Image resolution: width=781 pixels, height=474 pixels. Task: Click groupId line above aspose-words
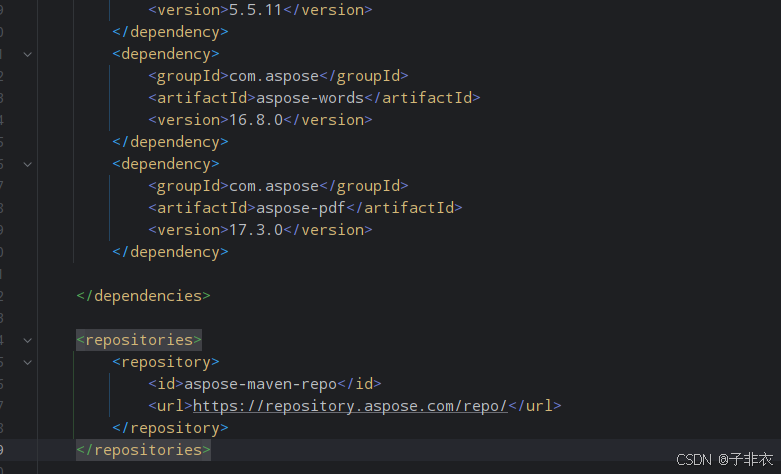click(x=278, y=76)
